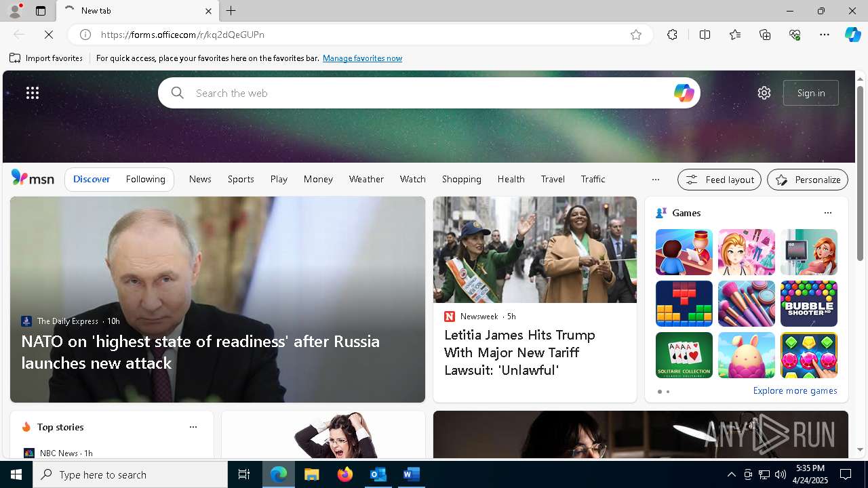Open the makeup brushes game thumbnail
The height and width of the screenshot is (488, 868).
[x=747, y=304]
